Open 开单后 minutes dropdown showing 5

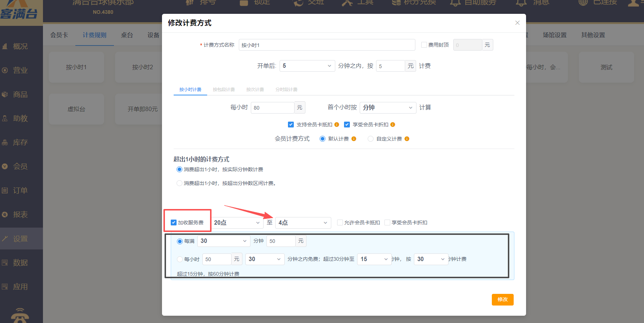tap(307, 66)
